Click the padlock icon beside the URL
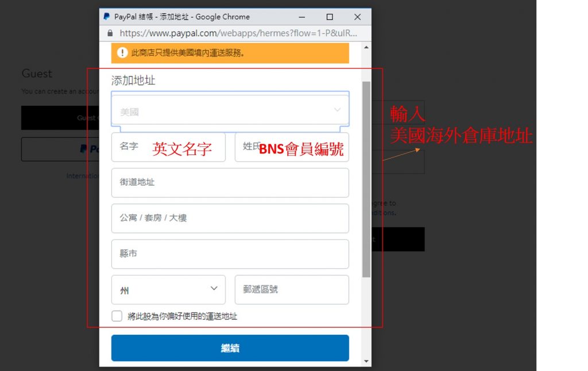The image size is (588, 371). (x=110, y=33)
